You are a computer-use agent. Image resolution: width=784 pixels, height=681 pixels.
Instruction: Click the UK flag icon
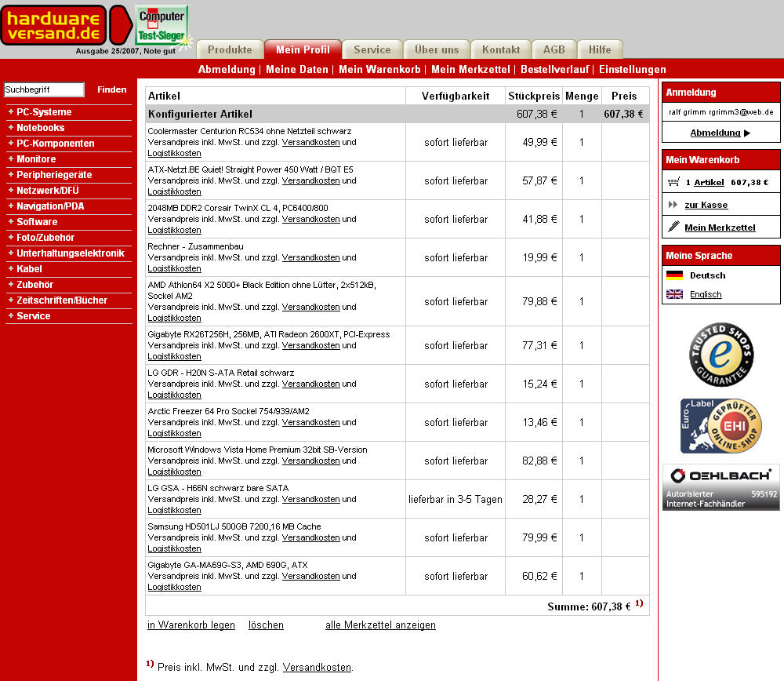674,294
